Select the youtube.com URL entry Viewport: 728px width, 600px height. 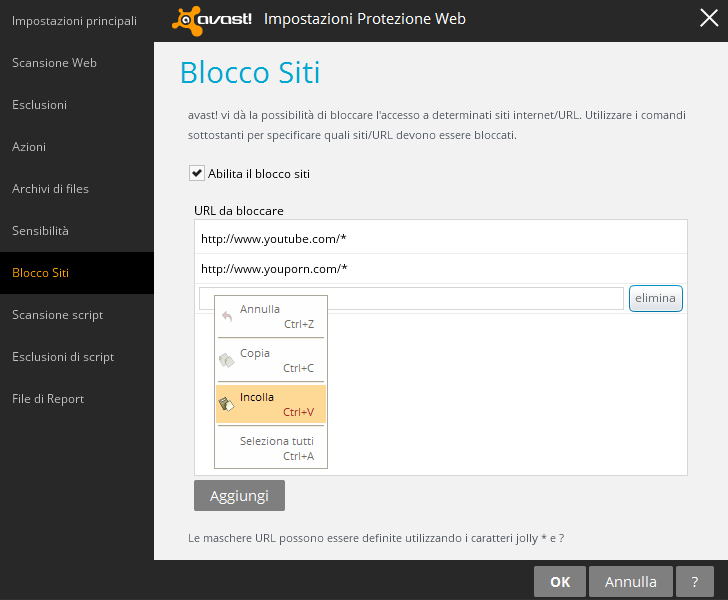click(x=274, y=239)
